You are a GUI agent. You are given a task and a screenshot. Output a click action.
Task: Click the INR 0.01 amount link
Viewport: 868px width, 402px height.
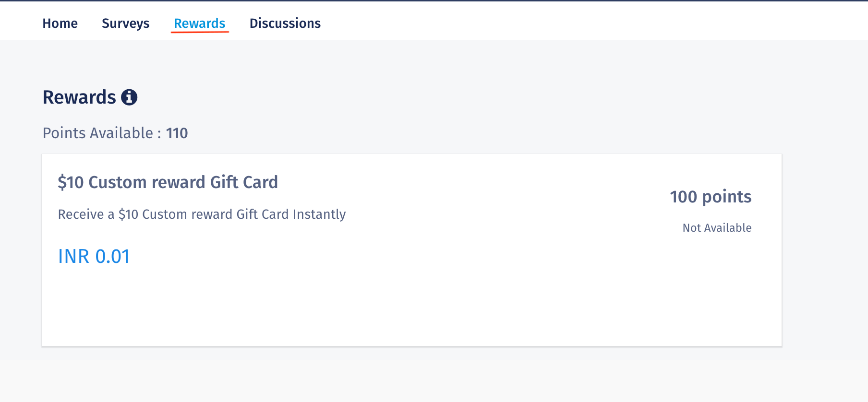(94, 256)
